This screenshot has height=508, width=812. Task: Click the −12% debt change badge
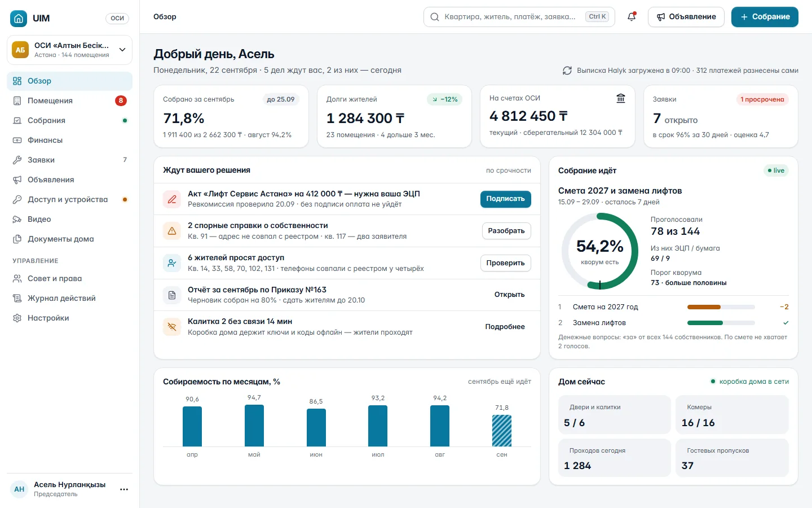coord(445,99)
